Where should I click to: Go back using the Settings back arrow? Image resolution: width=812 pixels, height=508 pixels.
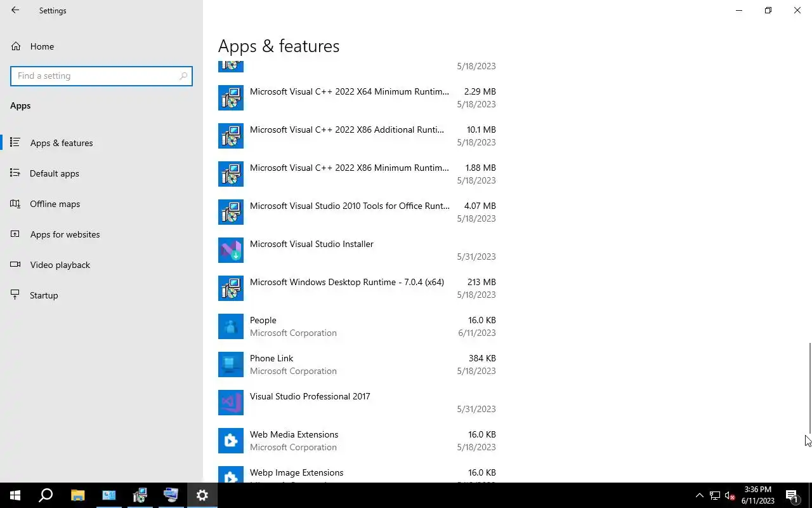click(x=15, y=10)
